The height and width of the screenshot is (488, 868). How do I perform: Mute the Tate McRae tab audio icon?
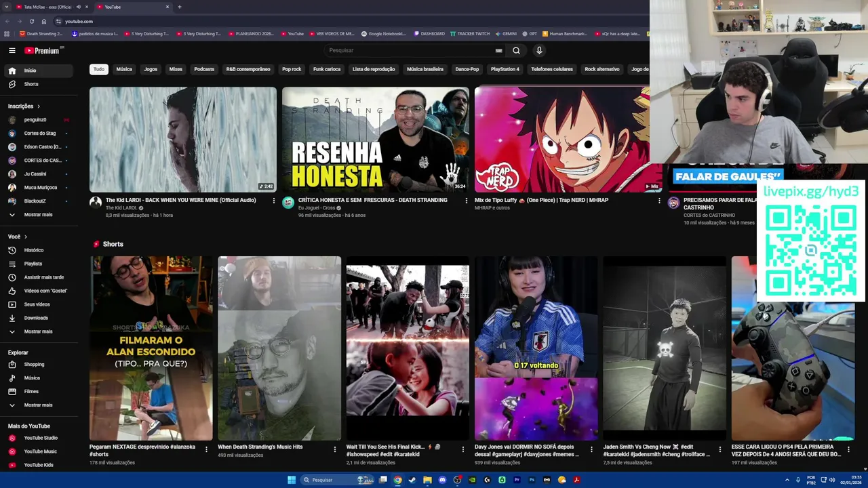point(78,7)
